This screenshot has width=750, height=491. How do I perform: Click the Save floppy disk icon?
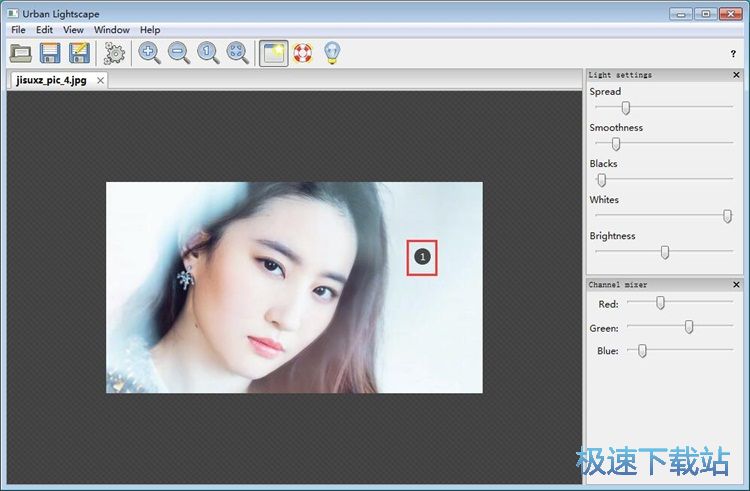50,53
